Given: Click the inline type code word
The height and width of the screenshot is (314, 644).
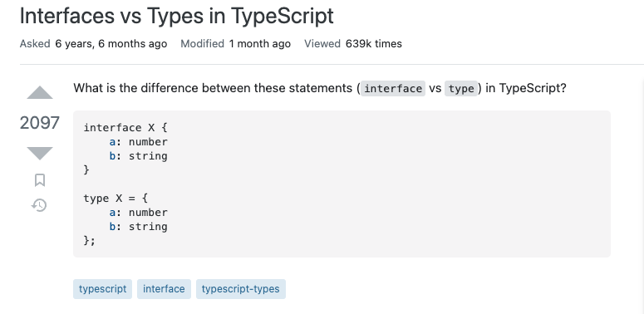Looking at the screenshot, I should click(x=461, y=89).
